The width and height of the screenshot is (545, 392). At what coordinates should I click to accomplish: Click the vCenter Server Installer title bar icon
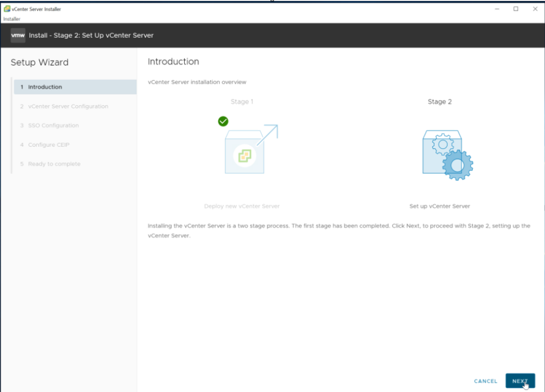point(7,9)
